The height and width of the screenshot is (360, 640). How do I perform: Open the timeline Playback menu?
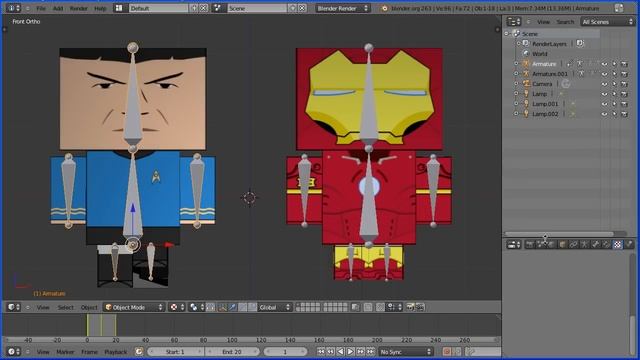(x=116, y=352)
